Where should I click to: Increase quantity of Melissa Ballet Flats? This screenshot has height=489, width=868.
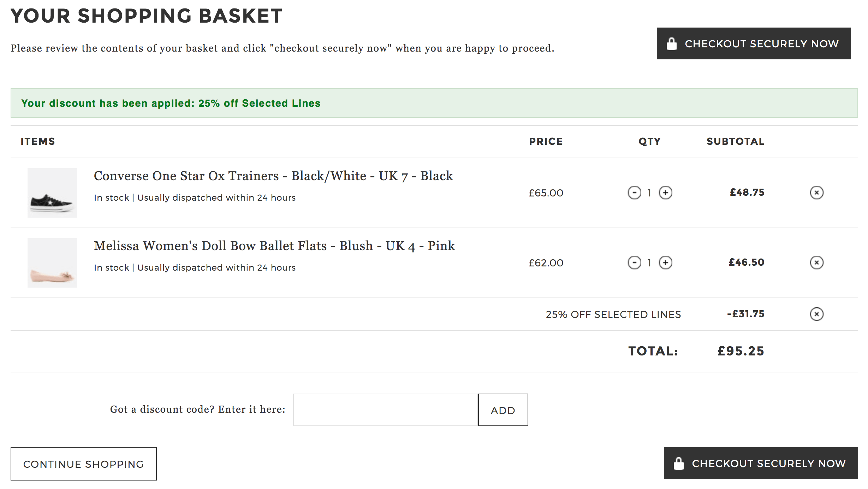point(666,263)
